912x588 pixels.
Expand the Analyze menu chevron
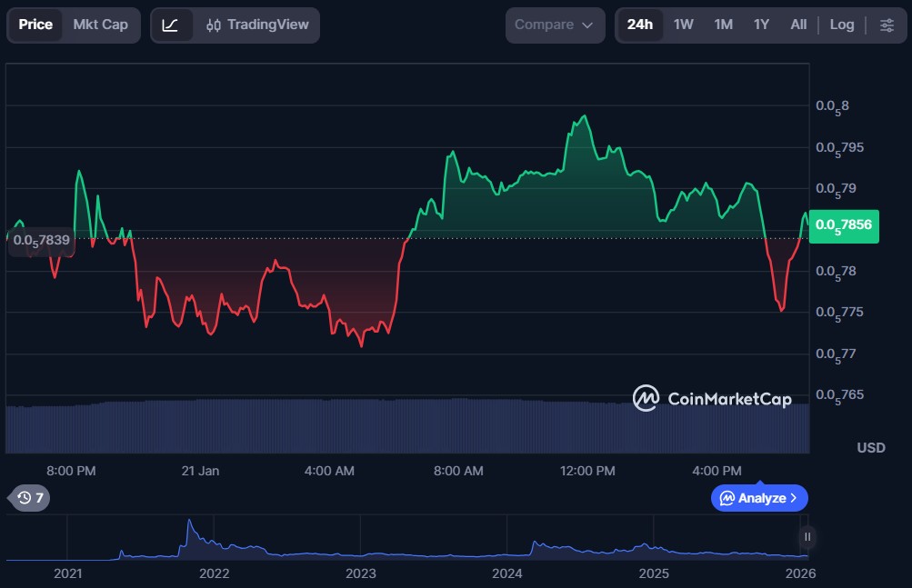click(794, 498)
